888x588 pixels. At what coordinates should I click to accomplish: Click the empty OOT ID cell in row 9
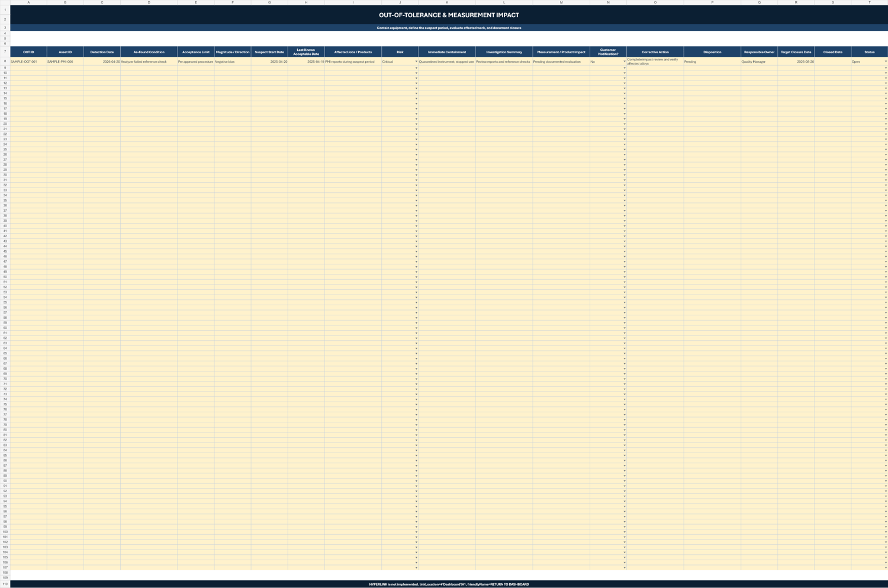coord(28,68)
